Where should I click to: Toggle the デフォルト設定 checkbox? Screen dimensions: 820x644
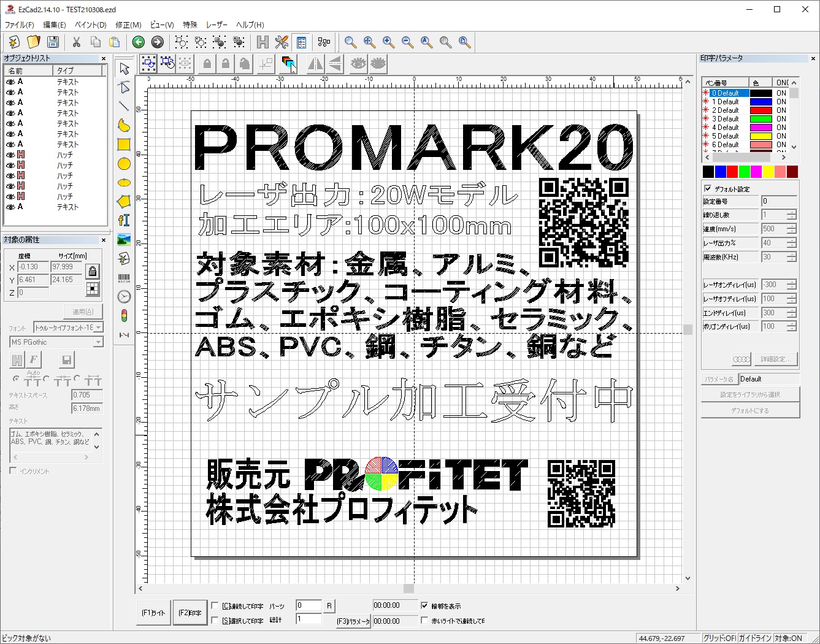(x=708, y=189)
